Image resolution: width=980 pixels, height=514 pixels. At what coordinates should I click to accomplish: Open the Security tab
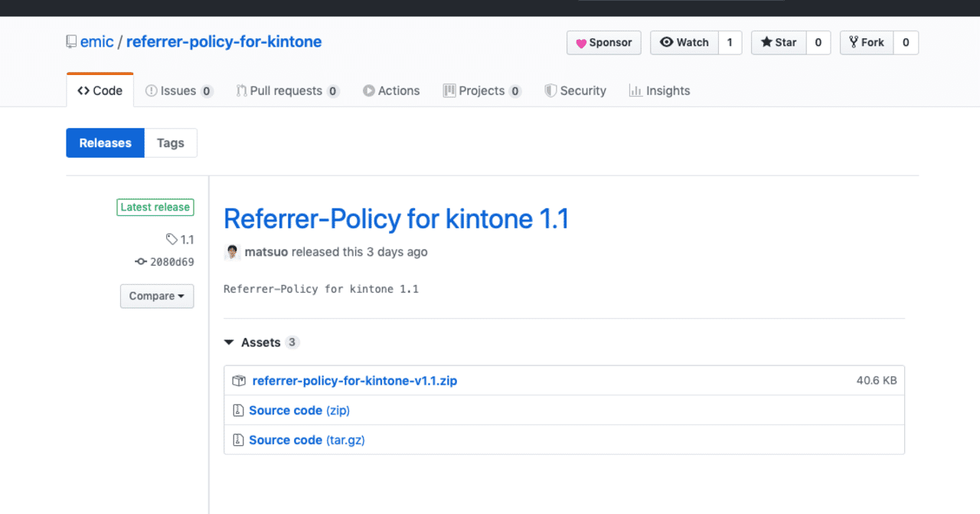[575, 90]
